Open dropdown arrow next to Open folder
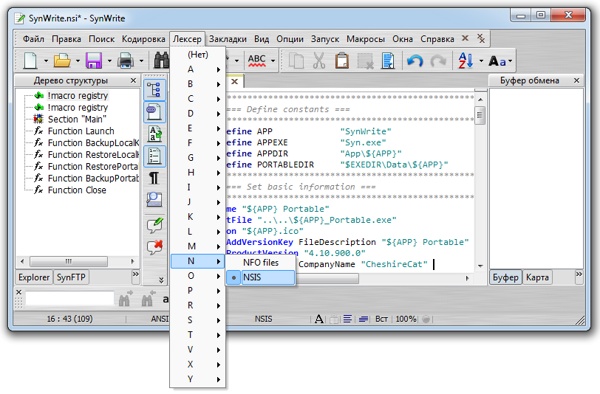Screen dimensions: 600x394 coord(77,61)
